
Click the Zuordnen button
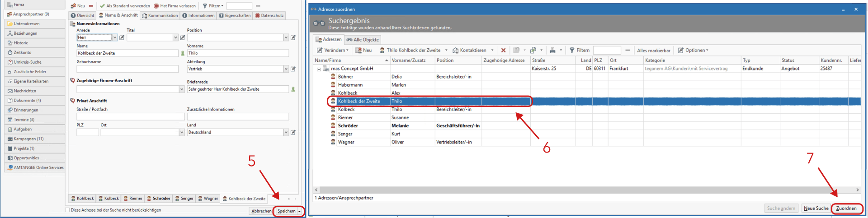click(x=846, y=209)
